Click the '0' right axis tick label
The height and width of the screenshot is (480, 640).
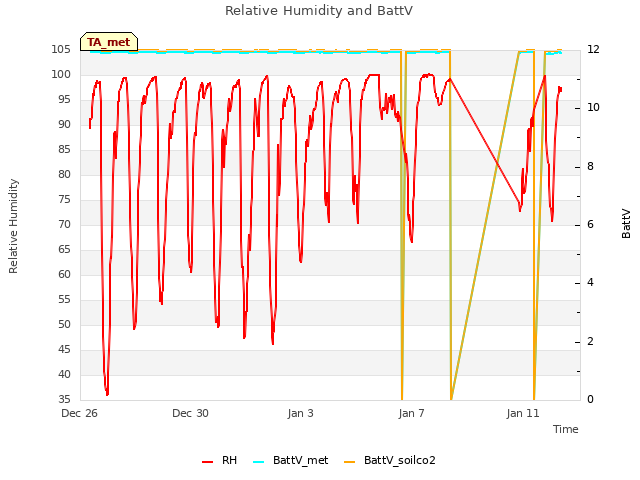pyautogui.click(x=590, y=399)
